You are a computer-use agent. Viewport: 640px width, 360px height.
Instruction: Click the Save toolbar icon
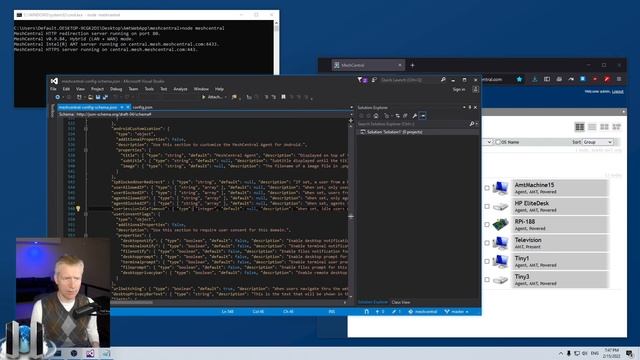pos(98,97)
